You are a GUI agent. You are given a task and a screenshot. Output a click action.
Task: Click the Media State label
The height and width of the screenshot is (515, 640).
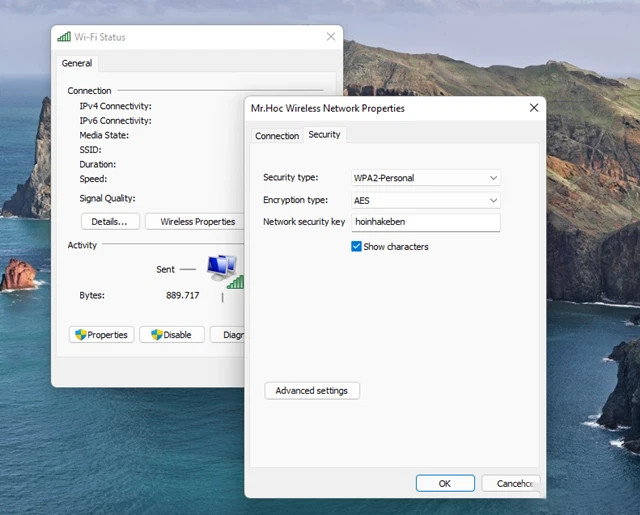click(104, 135)
